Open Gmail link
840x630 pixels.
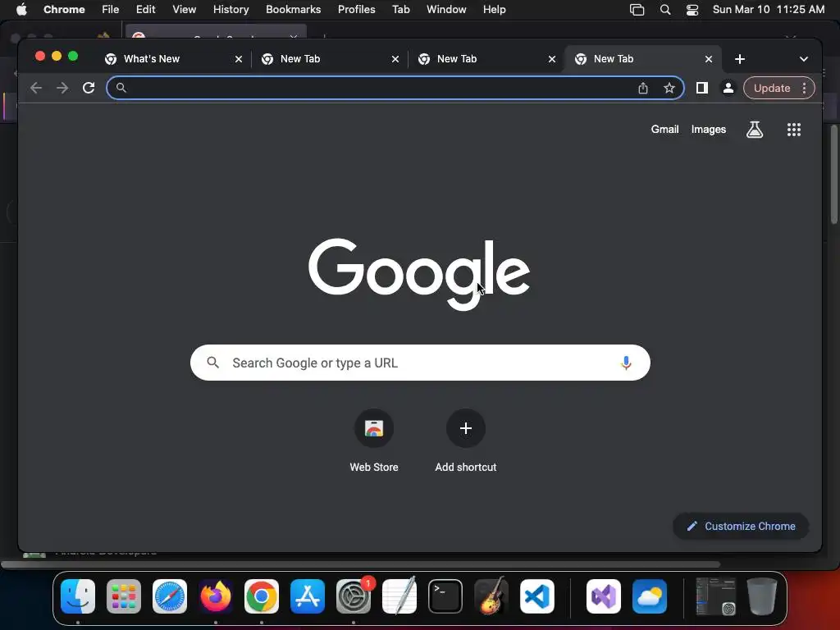[664, 129]
